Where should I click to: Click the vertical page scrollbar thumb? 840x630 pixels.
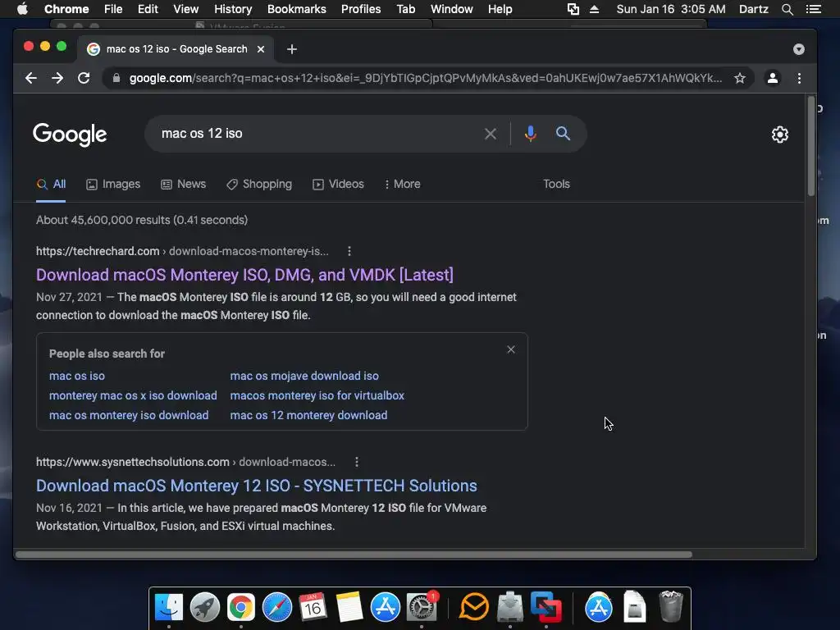pos(811,146)
